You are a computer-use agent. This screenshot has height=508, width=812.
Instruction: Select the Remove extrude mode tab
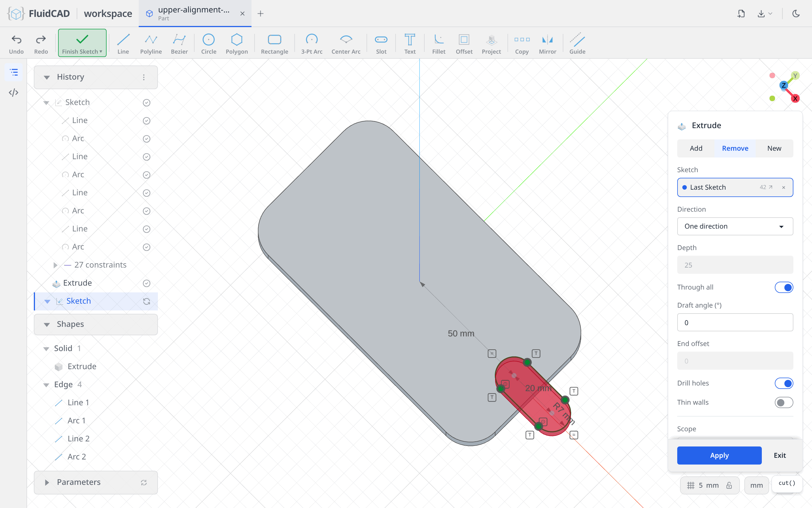pos(735,148)
